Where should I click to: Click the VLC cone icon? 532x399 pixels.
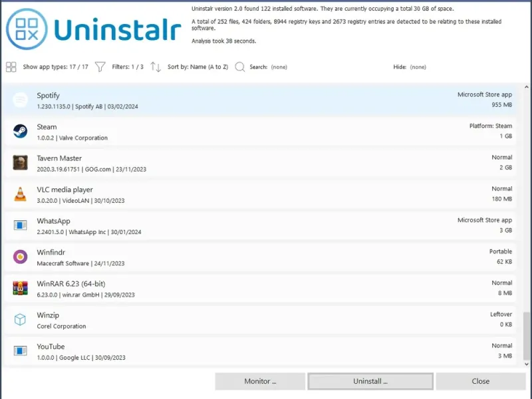coord(21,194)
